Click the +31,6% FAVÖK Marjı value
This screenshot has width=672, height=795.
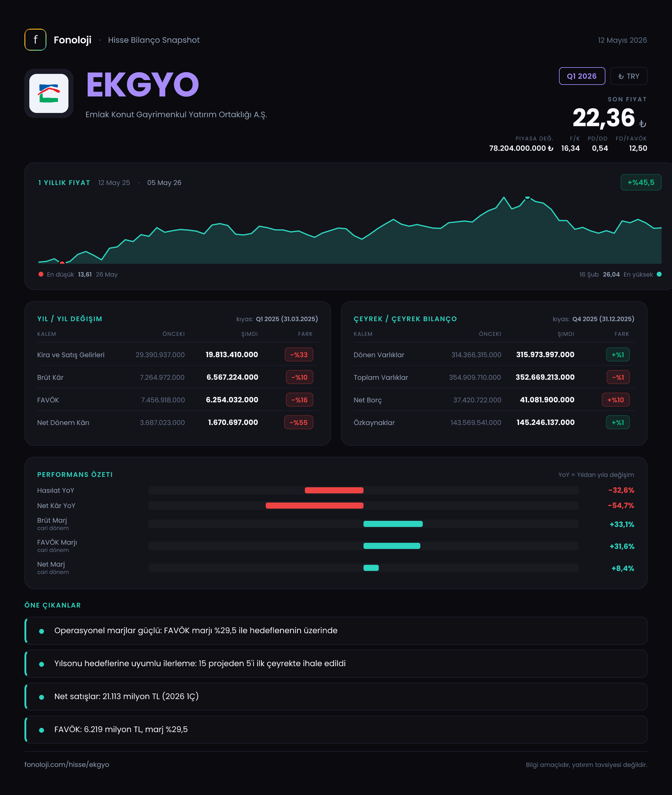coord(622,546)
